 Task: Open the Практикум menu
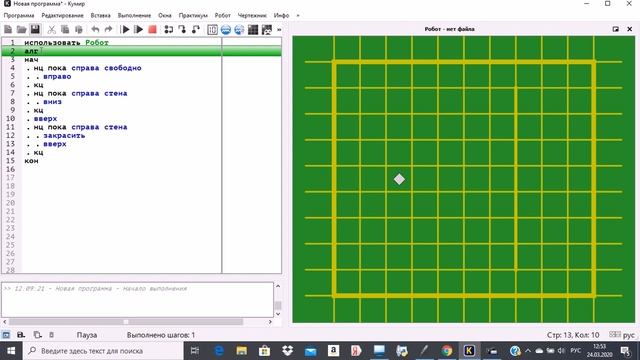[193, 16]
